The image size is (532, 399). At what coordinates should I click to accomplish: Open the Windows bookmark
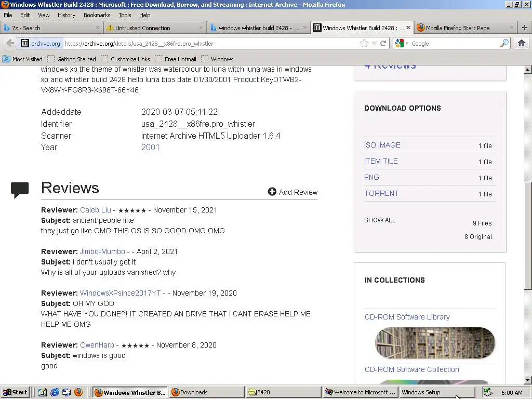(217, 59)
